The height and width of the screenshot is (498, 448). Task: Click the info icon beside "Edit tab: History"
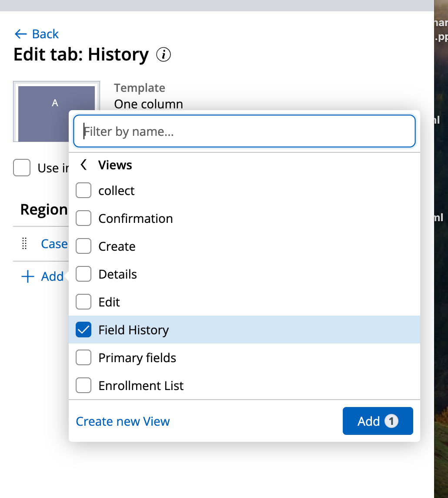point(163,54)
